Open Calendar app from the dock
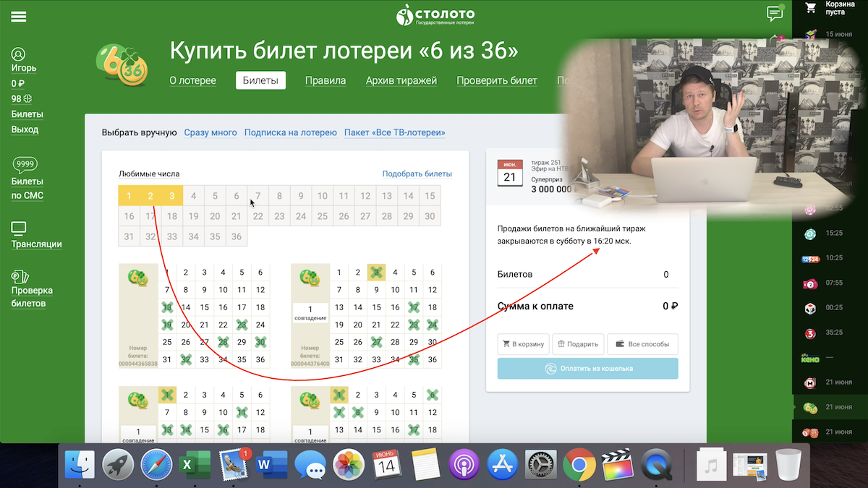The image size is (868, 488). 387,463
